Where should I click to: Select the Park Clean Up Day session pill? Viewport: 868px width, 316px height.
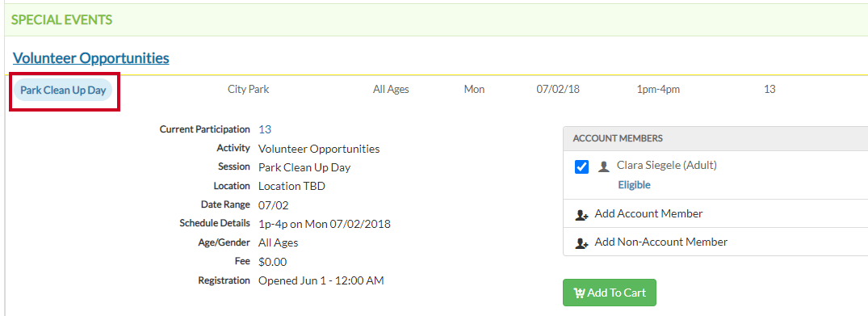[x=63, y=90]
